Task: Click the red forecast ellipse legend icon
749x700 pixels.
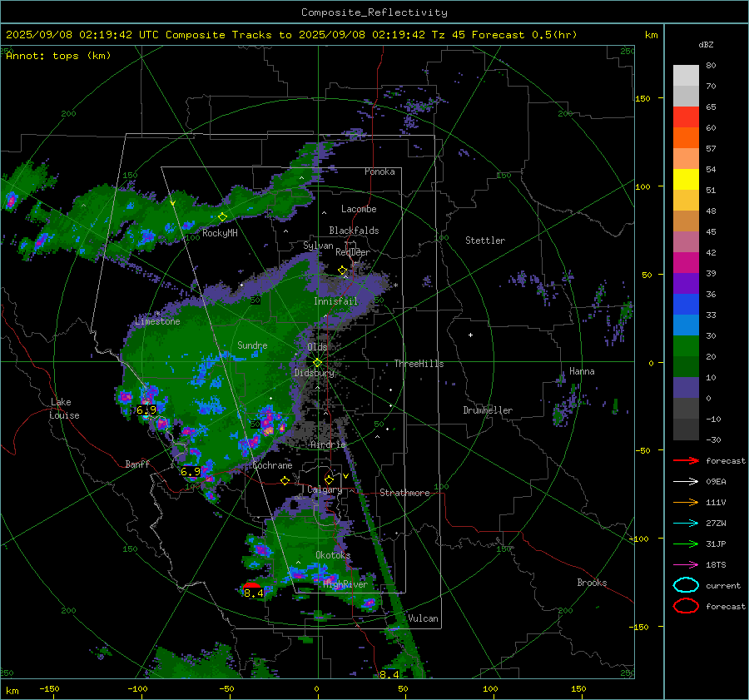Action: coord(686,606)
